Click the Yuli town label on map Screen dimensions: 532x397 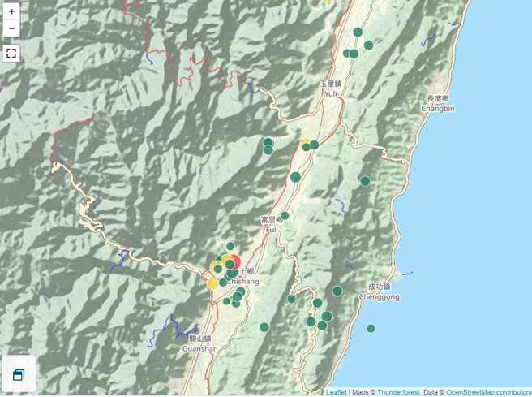[x=330, y=88]
